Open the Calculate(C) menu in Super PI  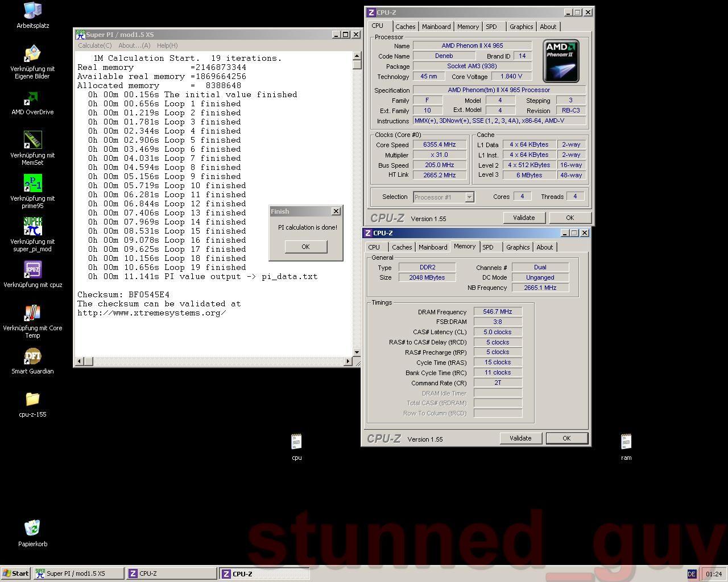pos(94,45)
